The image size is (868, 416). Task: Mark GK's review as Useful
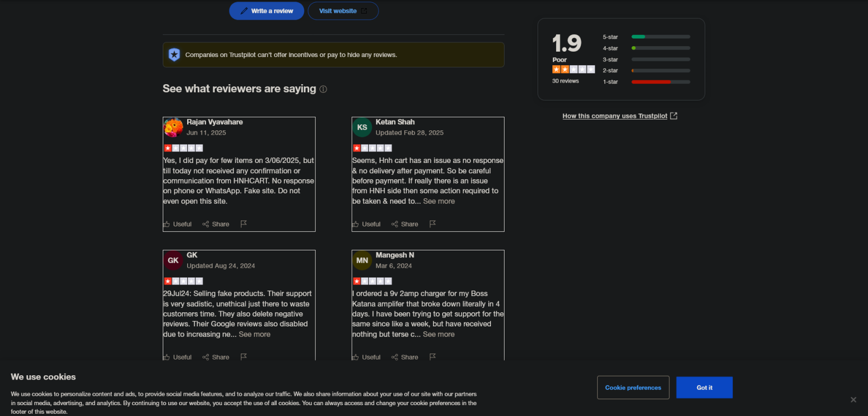tap(177, 357)
